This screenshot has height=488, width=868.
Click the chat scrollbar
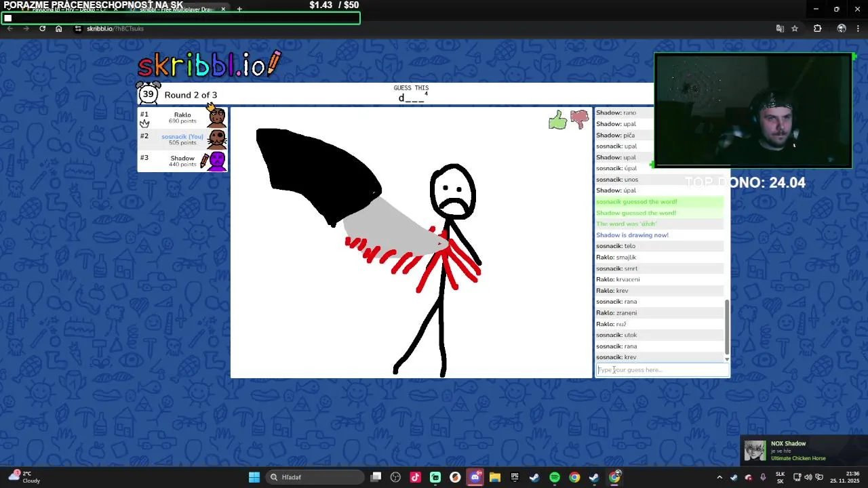click(x=727, y=328)
